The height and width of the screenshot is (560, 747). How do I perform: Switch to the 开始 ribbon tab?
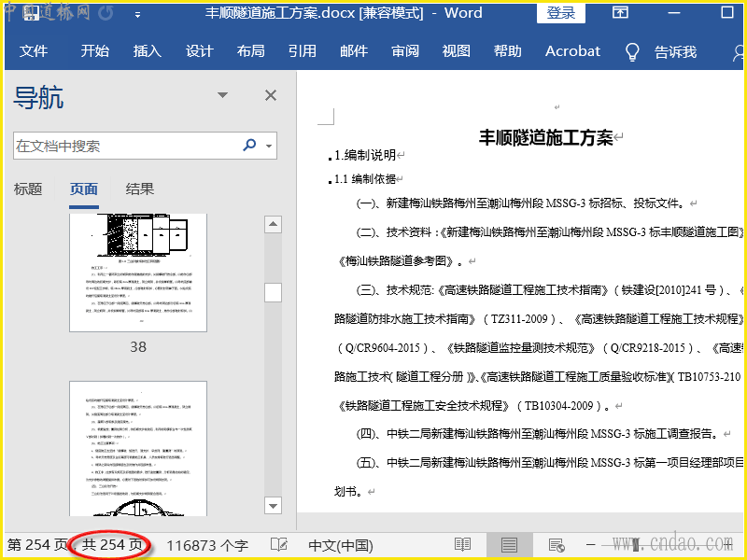(95, 51)
